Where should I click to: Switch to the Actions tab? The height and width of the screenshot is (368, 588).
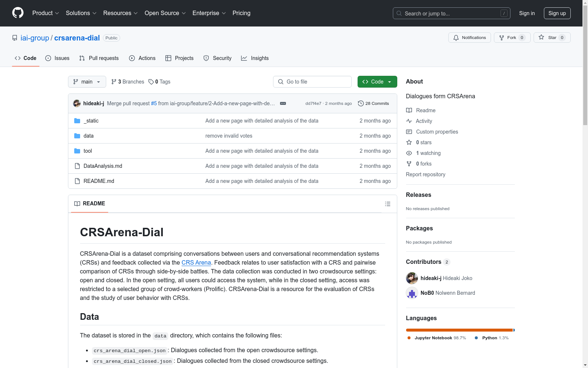click(142, 58)
